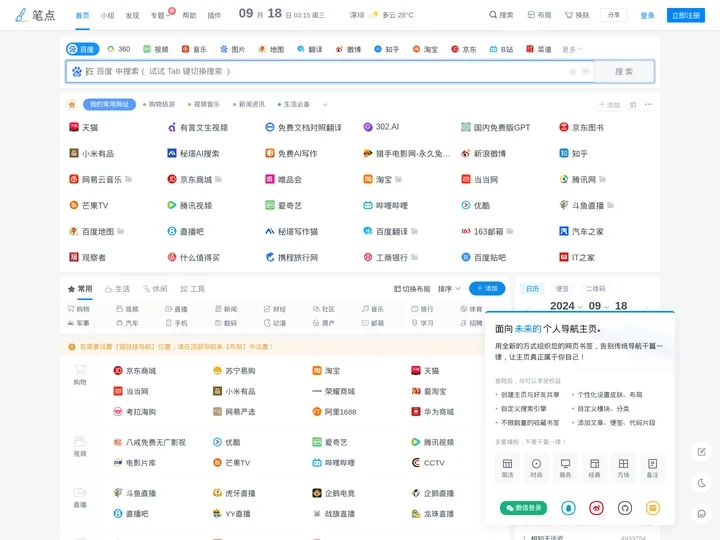Open the CCTV link

(x=428, y=462)
